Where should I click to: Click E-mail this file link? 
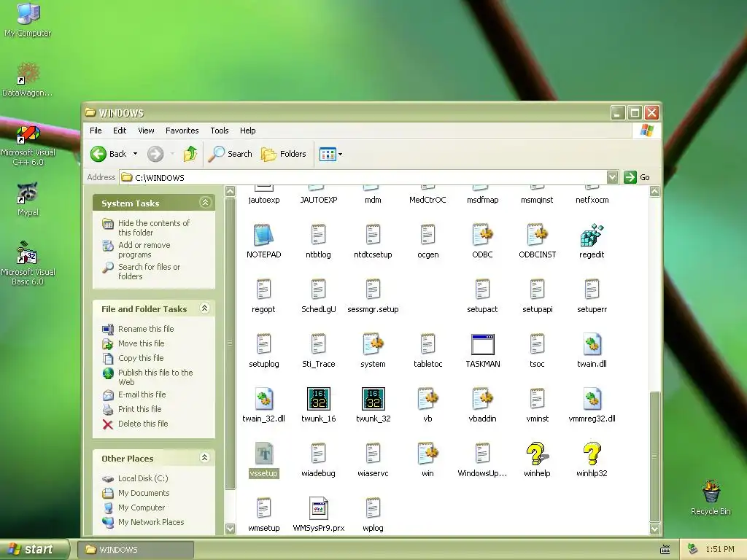pos(142,394)
